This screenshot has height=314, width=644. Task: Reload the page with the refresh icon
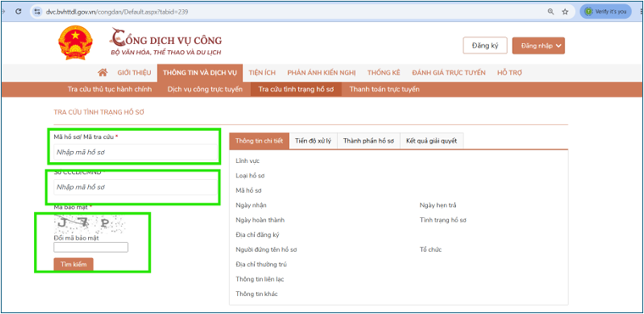click(x=18, y=12)
